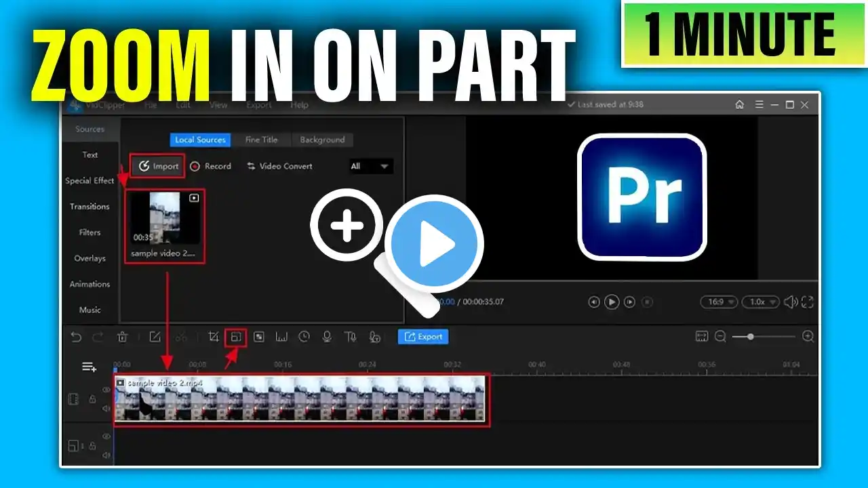868x488 pixels.
Task: Switch to Local Sources tab
Action: (x=200, y=140)
